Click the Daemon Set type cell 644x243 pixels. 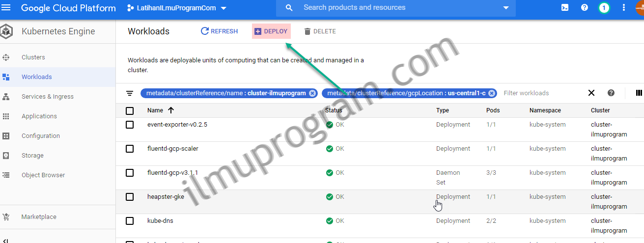coord(448,178)
